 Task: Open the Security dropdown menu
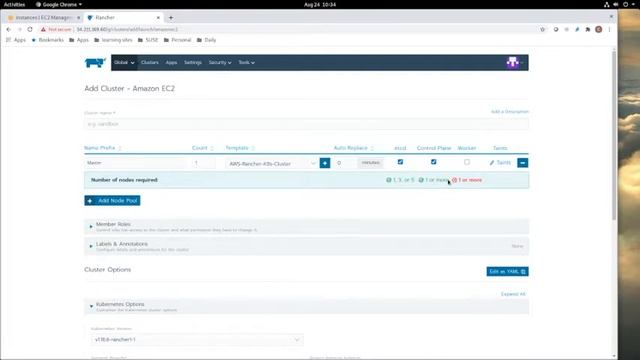(220, 62)
